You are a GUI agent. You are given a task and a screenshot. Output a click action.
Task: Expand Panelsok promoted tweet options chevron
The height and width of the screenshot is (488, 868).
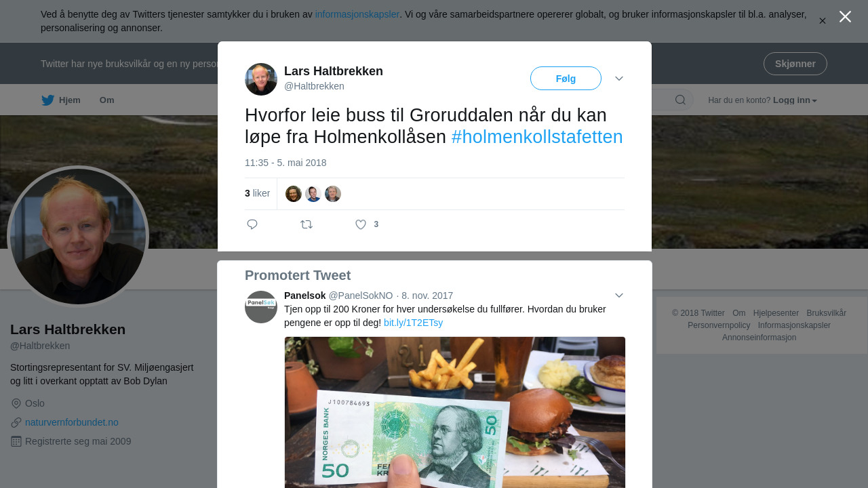click(x=619, y=296)
